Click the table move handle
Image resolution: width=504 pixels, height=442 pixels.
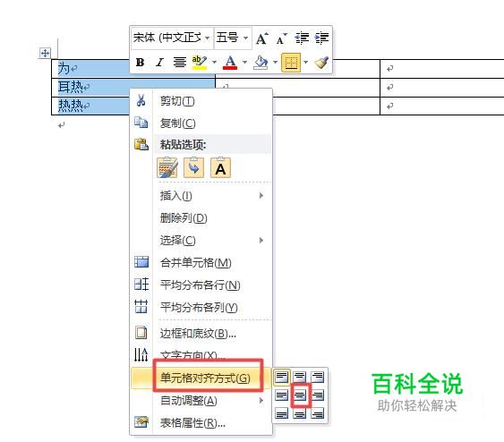tap(45, 53)
